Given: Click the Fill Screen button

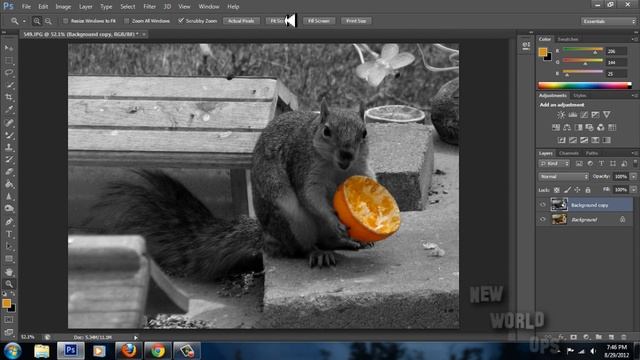Looking at the screenshot, I should click(x=319, y=21).
